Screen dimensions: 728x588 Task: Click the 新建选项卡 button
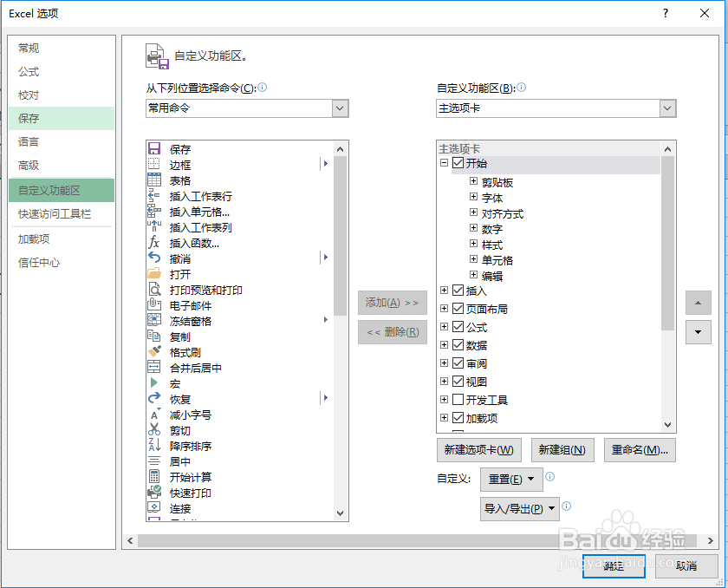tap(478, 450)
